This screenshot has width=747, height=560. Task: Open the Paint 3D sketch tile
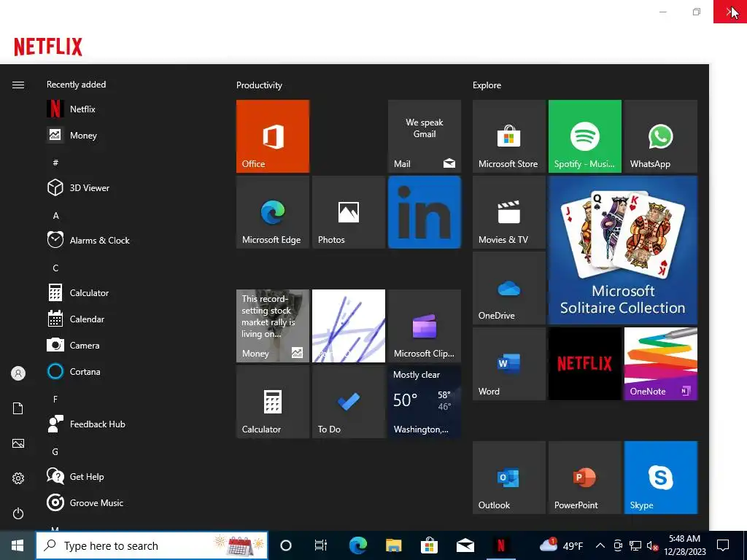coord(348,326)
